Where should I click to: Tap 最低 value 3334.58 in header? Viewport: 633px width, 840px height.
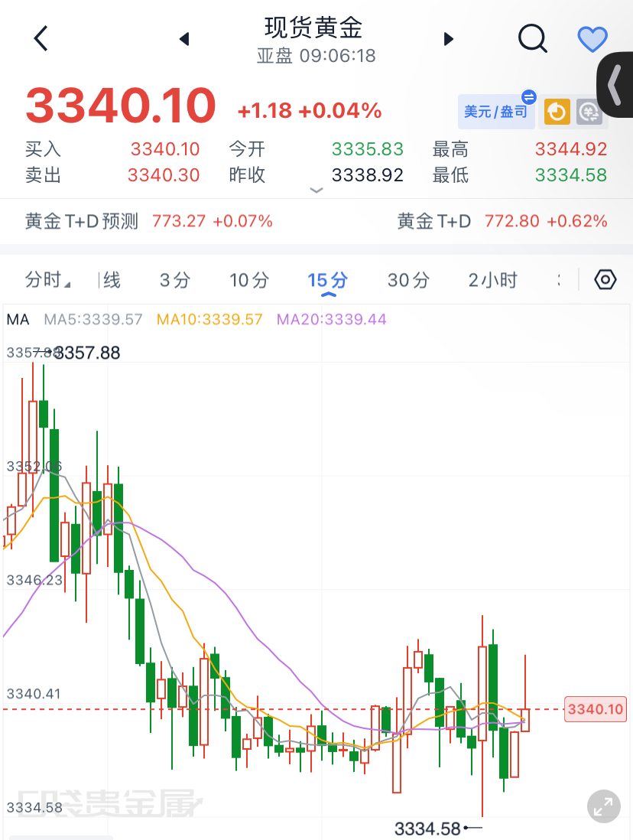click(571, 175)
